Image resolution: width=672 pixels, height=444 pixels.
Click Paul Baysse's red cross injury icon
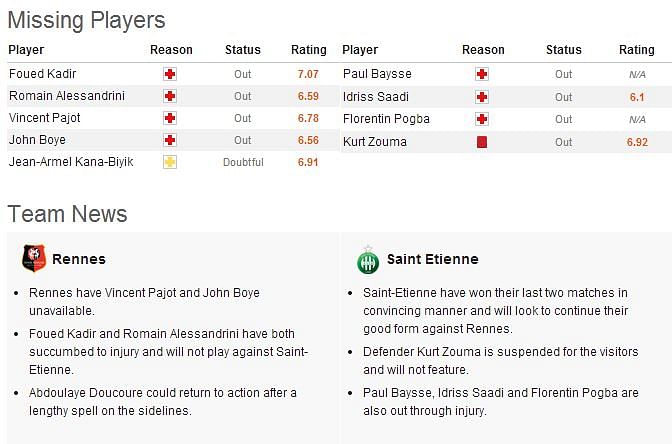(x=482, y=74)
